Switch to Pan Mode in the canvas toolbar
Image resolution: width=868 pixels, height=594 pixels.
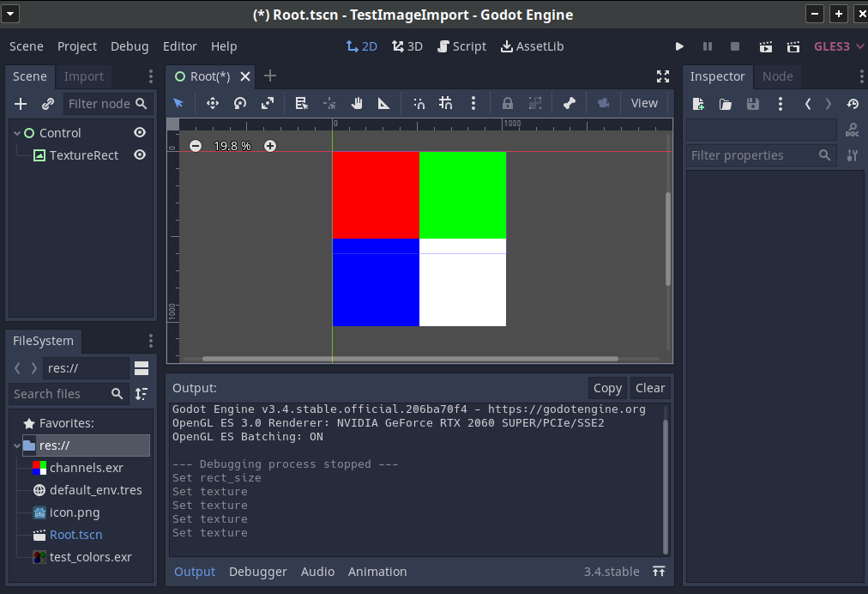[357, 103]
